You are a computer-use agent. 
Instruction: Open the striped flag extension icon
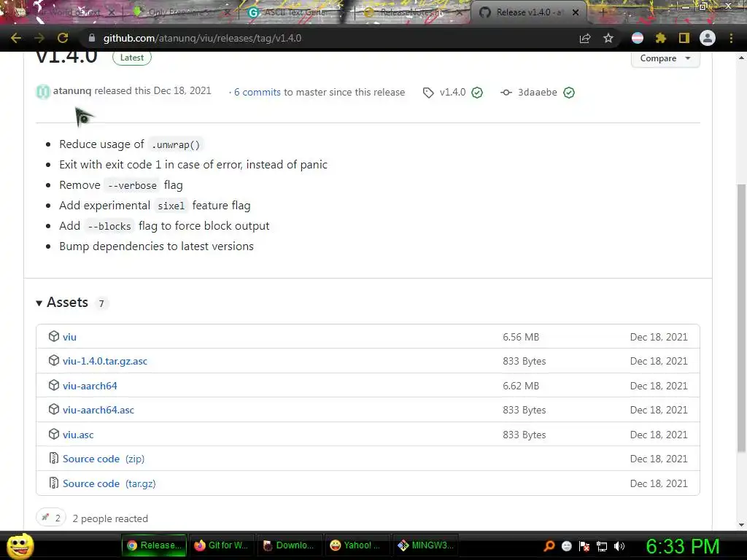click(638, 38)
